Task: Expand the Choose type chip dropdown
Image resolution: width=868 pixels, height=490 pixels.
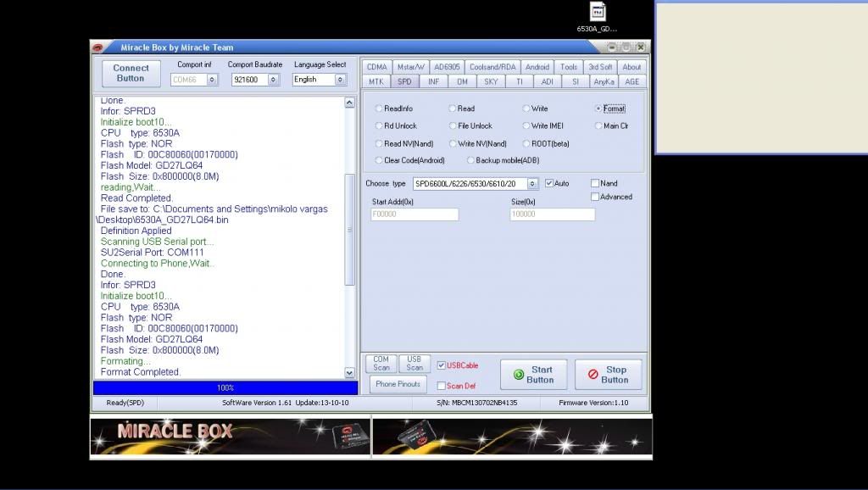Action: click(532, 184)
